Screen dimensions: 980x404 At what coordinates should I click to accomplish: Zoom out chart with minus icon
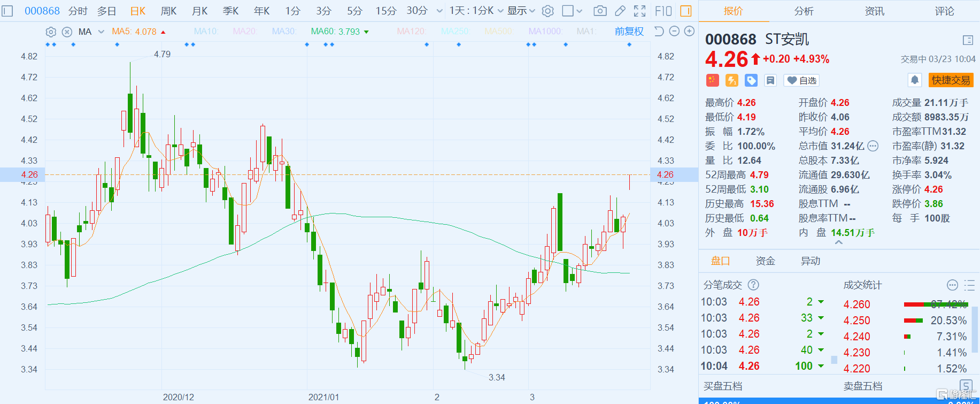pyautogui.click(x=674, y=32)
